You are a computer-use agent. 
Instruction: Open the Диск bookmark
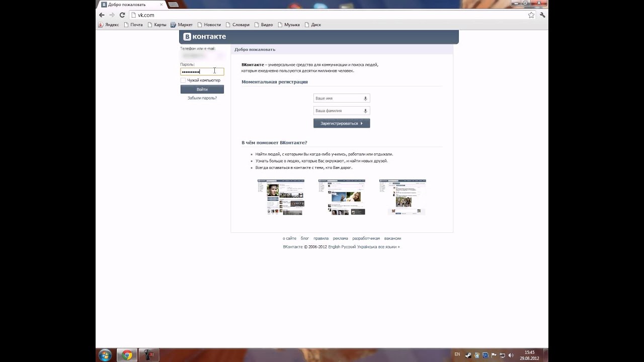312,25
